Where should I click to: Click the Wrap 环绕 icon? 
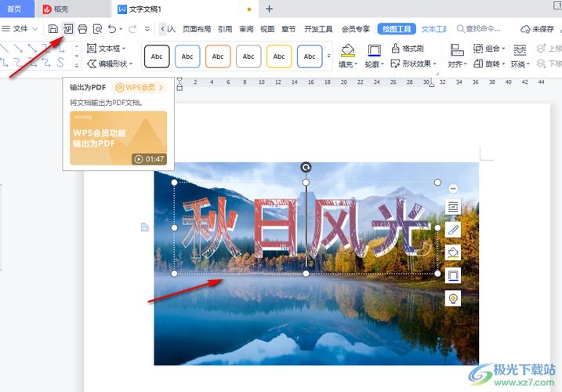[x=520, y=50]
